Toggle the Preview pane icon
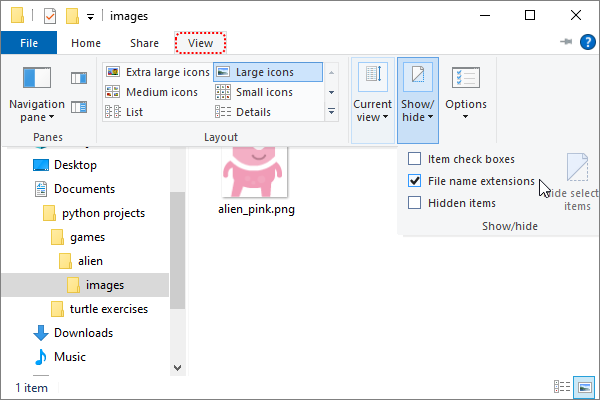The width and height of the screenshot is (600, 400). pos(79,78)
